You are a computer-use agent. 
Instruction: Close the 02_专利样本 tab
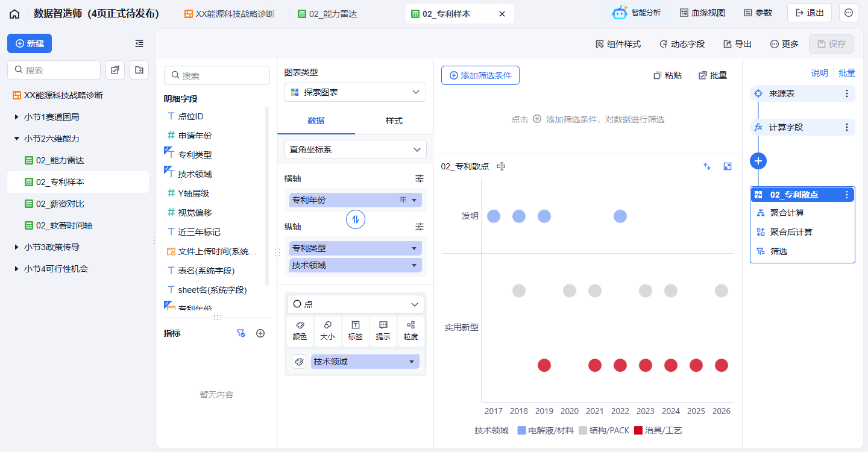502,14
